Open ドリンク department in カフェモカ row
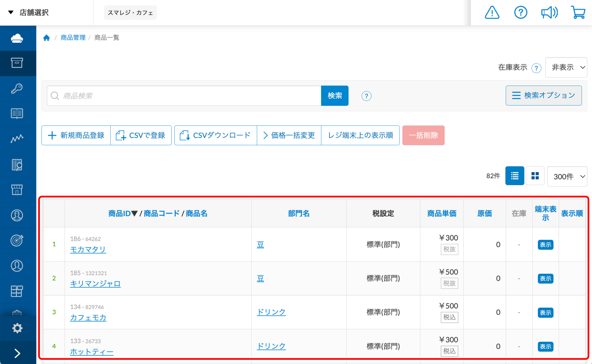 point(271,312)
